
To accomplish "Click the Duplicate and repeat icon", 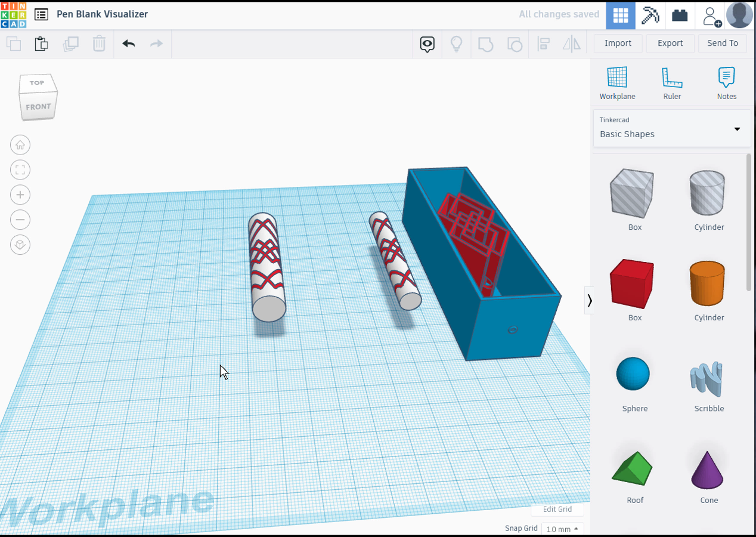I will 71,44.
